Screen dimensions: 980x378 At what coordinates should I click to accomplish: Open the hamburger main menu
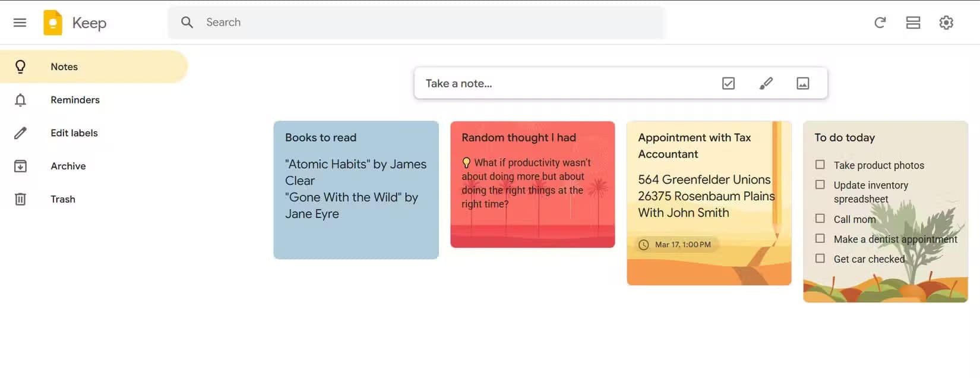click(x=20, y=22)
